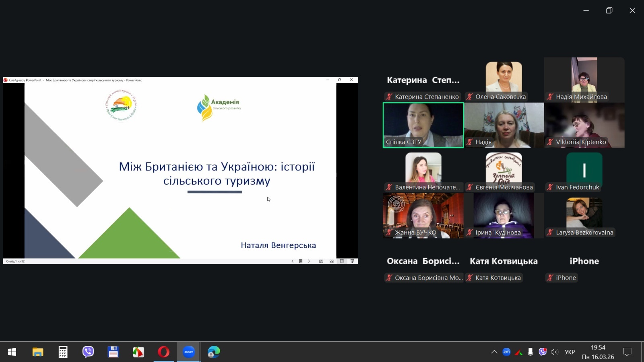Select the Спілка СЗТУ speaker video tile
Viewport: 644px width, 362px height.
[x=423, y=125]
